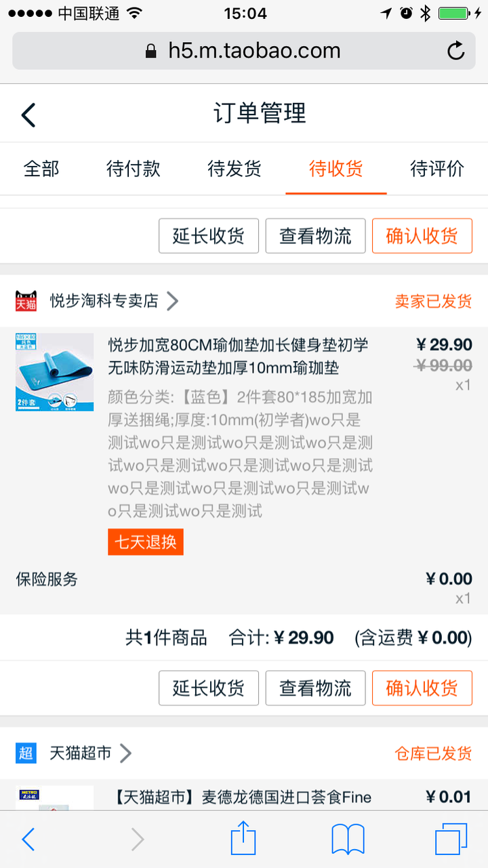This screenshot has width=488, height=868.
Task: Tap the grayed forward navigation chevron
Action: (136, 839)
